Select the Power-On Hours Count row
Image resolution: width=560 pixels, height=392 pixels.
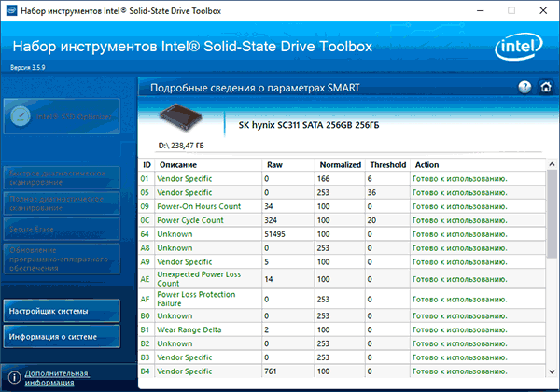[343, 206]
